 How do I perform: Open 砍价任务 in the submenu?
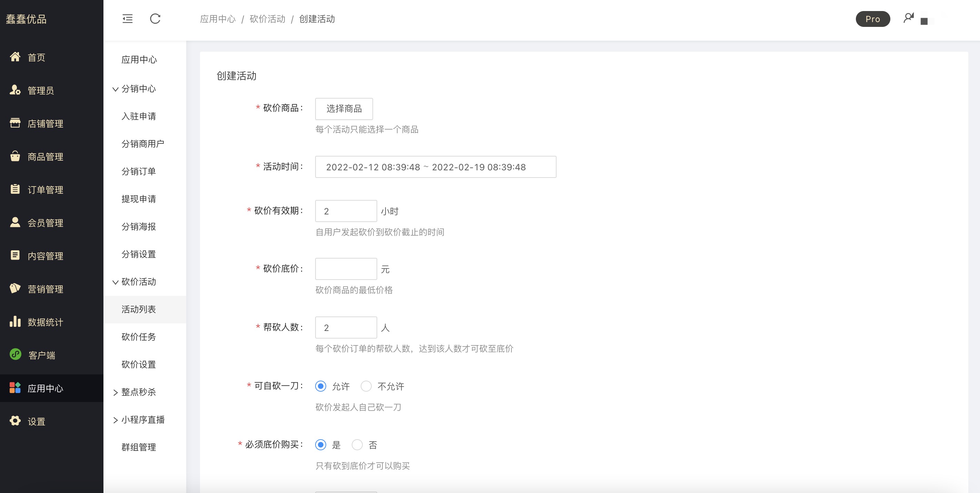point(139,337)
